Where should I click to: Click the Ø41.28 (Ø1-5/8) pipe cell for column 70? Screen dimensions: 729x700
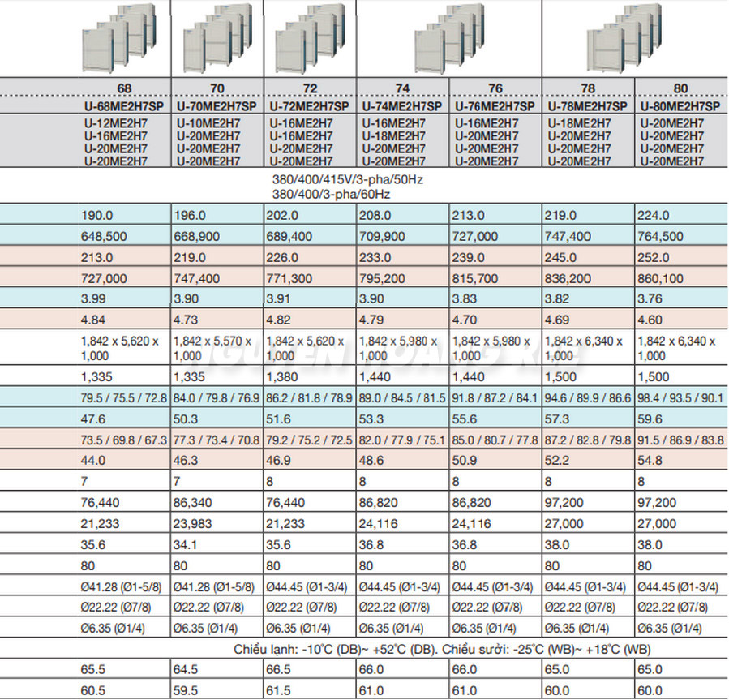point(217,587)
